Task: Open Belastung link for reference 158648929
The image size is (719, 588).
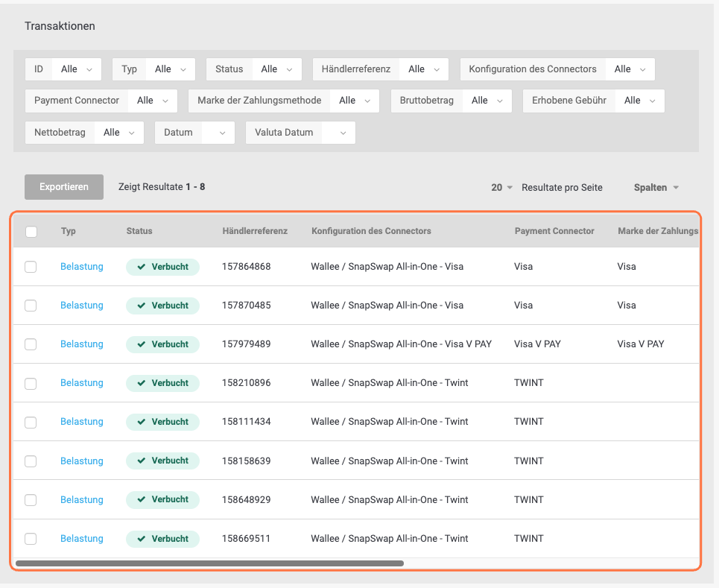Action: [82, 500]
